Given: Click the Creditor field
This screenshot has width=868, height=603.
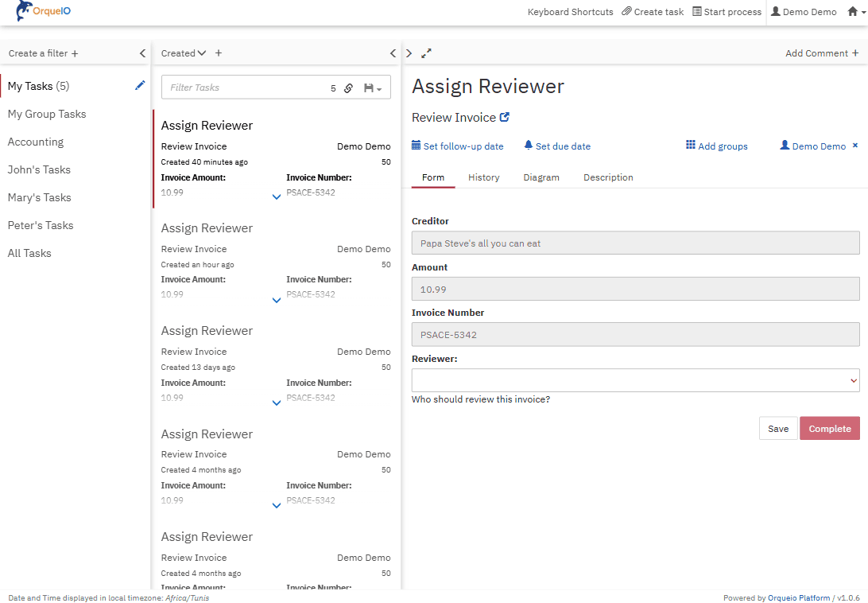Looking at the screenshot, I should (636, 243).
